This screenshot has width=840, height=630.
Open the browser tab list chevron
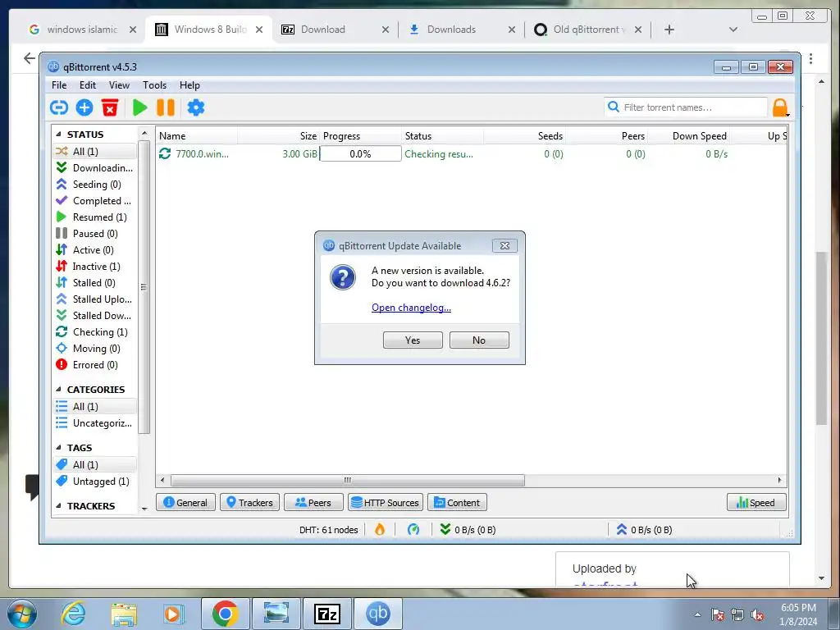733,30
